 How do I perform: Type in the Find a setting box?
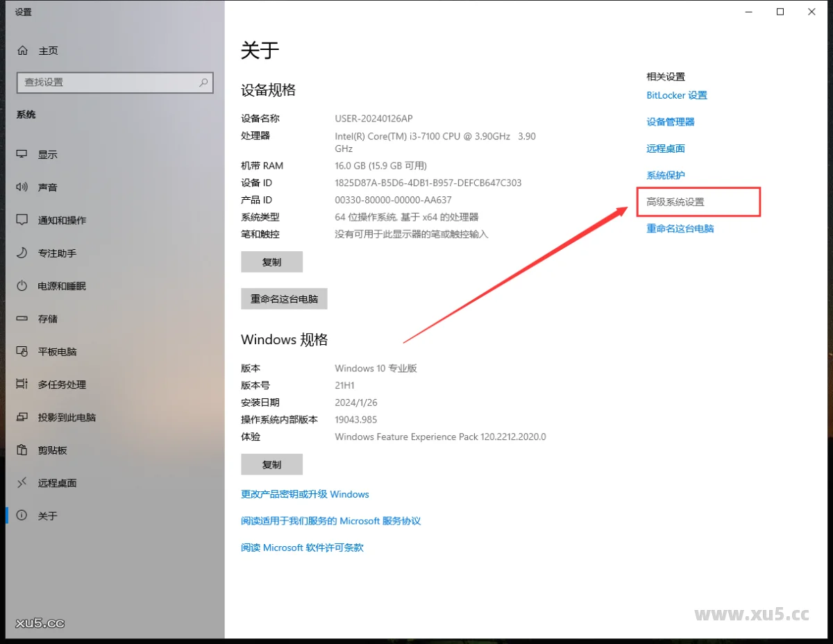point(108,82)
